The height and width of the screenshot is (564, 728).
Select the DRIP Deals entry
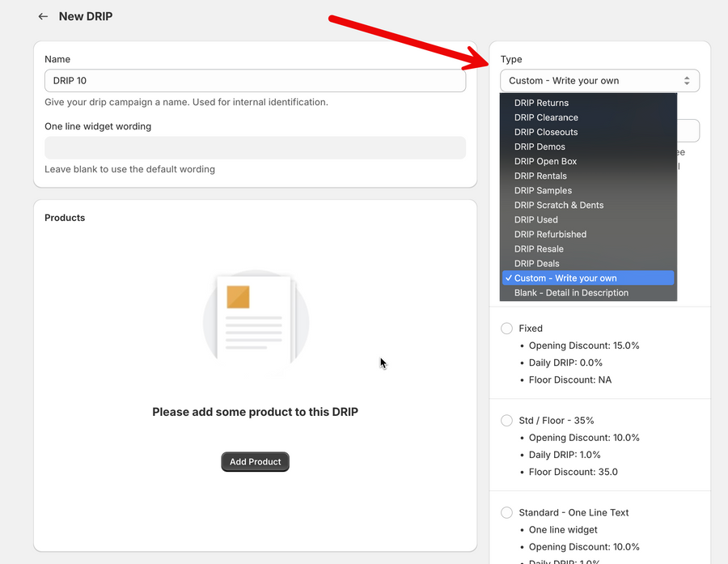pyautogui.click(x=538, y=263)
